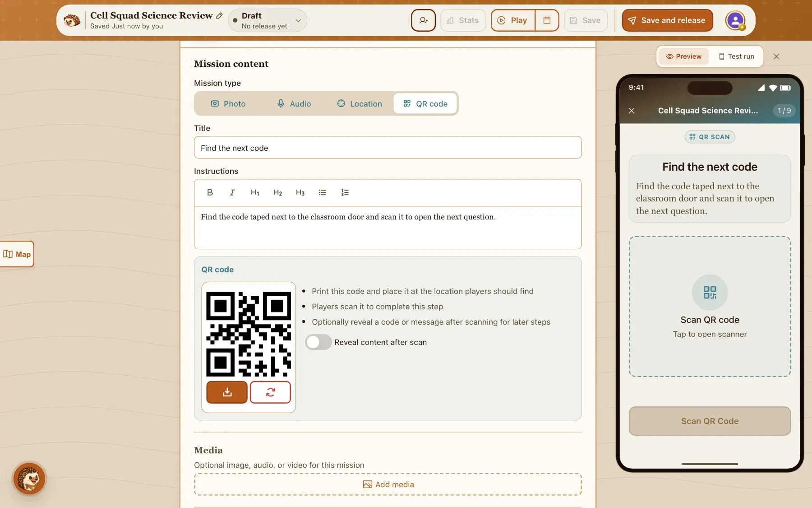Insert a numbered list

(x=345, y=192)
